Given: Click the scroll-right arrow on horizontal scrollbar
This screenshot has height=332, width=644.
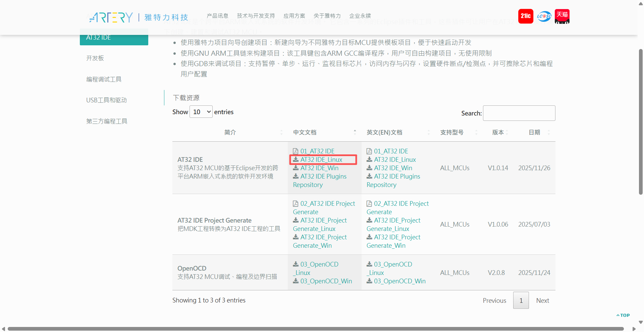Looking at the screenshot, I should point(634,329).
